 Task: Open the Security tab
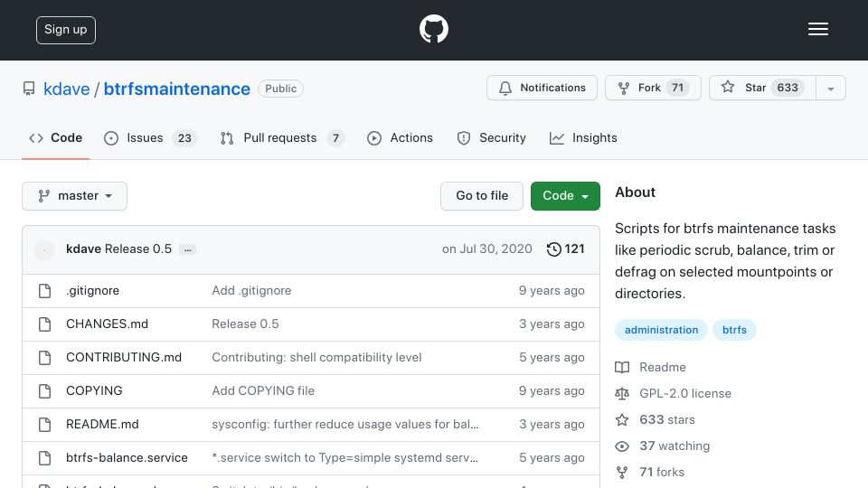(x=491, y=137)
